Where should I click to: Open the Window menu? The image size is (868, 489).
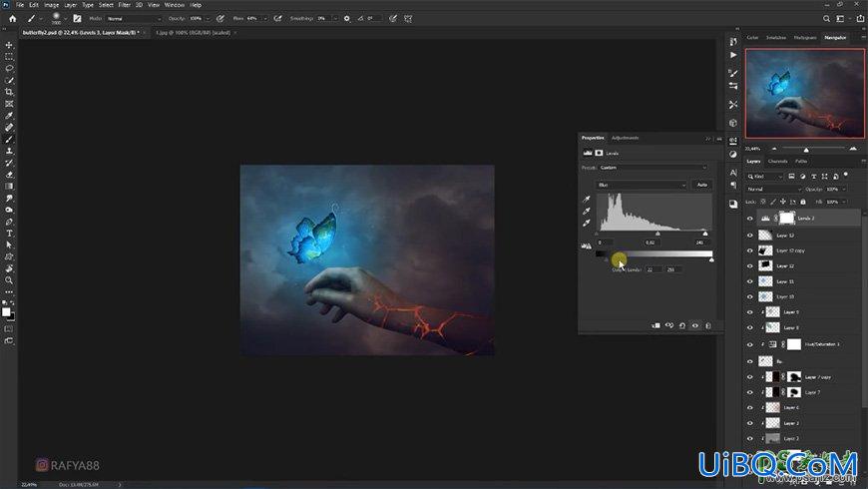[174, 4]
